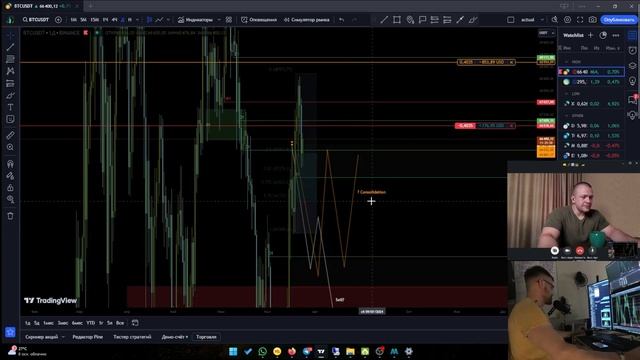
Task: Open USDT price scale currency dropdown
Action: click(546, 33)
